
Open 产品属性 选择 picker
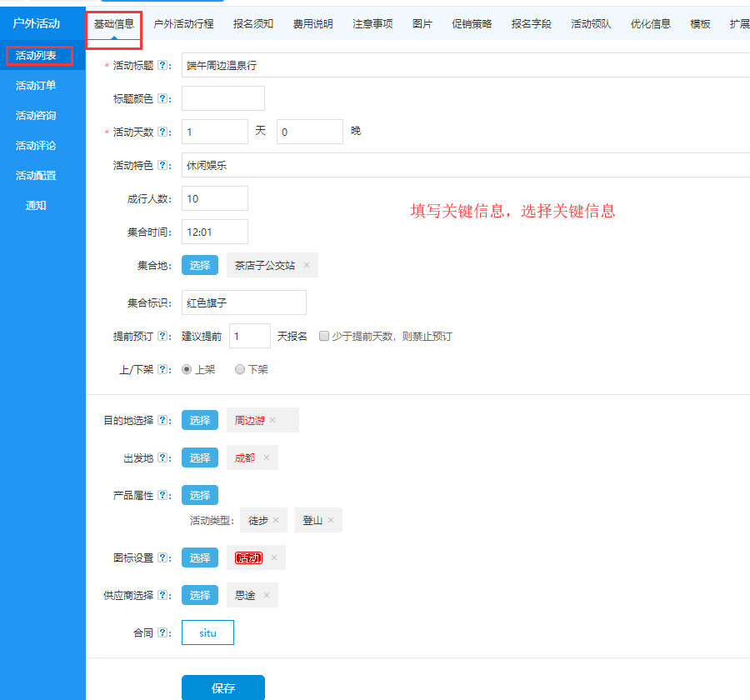[200, 495]
